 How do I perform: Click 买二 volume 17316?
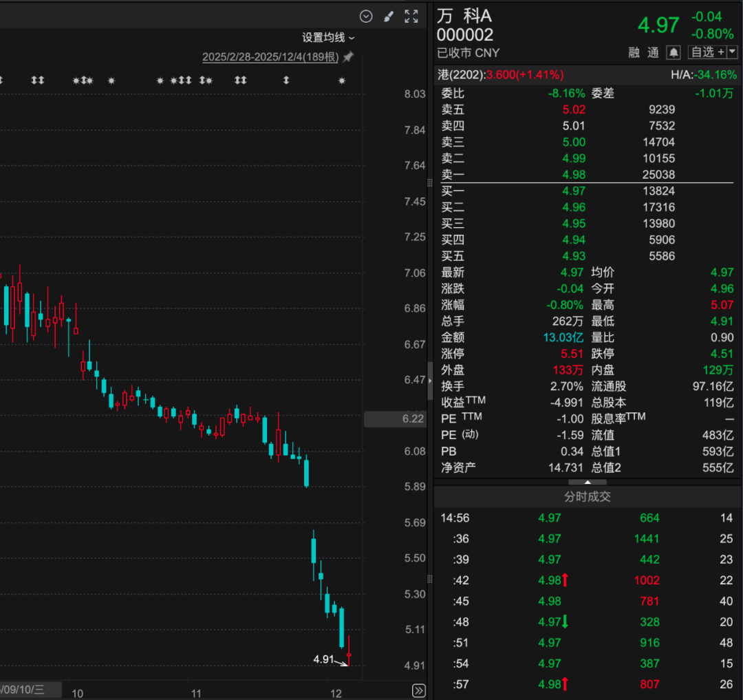[658, 208]
